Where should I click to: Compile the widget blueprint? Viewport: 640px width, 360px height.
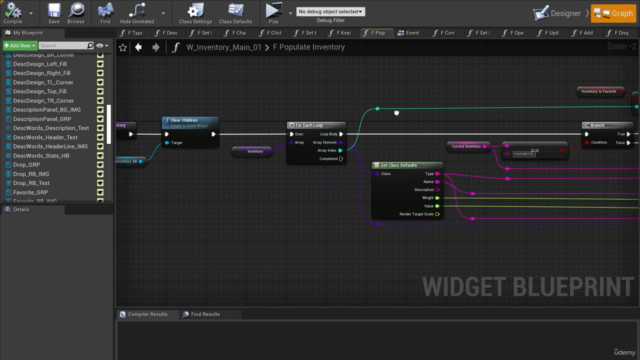(x=13, y=13)
